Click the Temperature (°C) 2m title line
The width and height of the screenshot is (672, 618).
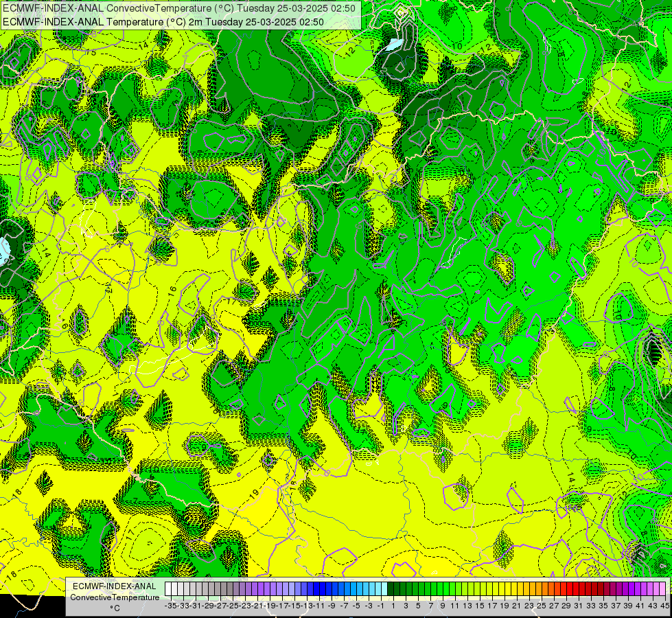click(x=163, y=22)
